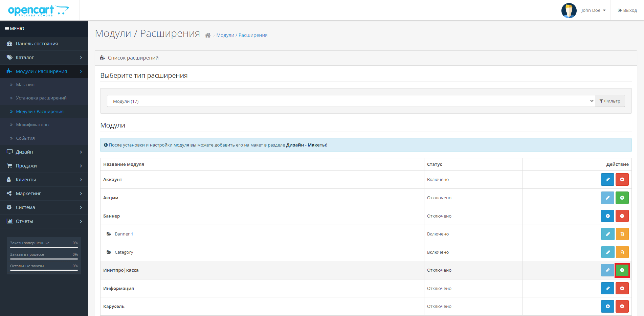The width and height of the screenshot is (644, 316).
Task: Expand the Маркетинг sidebar menu
Action: [44, 194]
